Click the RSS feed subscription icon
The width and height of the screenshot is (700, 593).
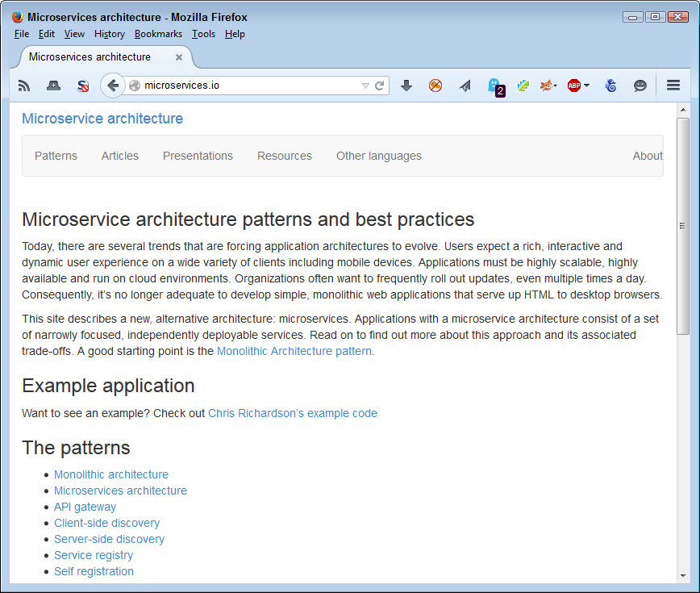click(x=23, y=85)
